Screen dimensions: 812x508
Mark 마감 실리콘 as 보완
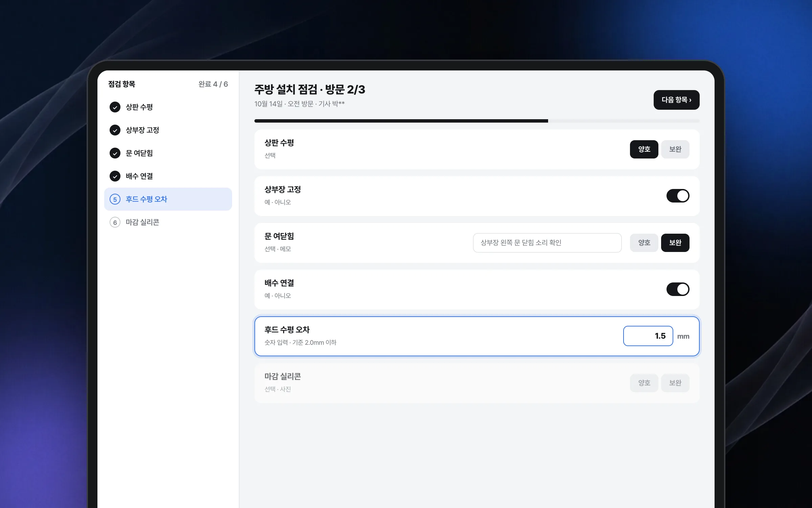point(675,383)
